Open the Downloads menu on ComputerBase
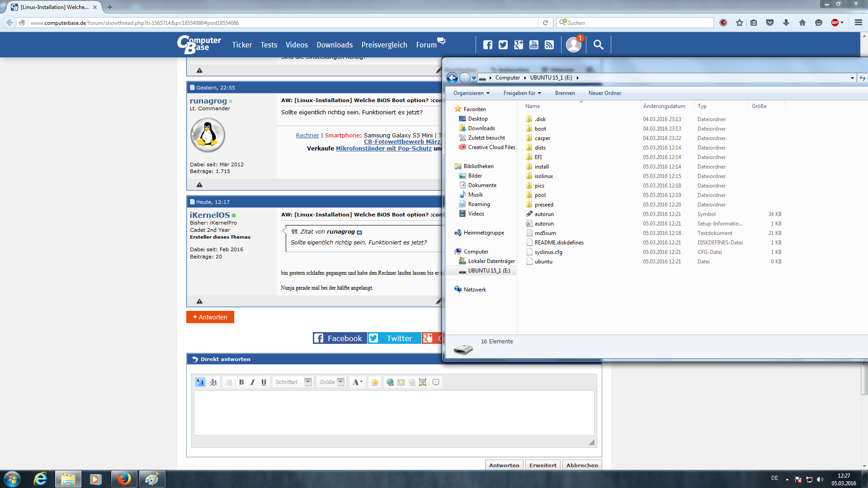The height and width of the screenshot is (488, 868). pyautogui.click(x=334, y=45)
